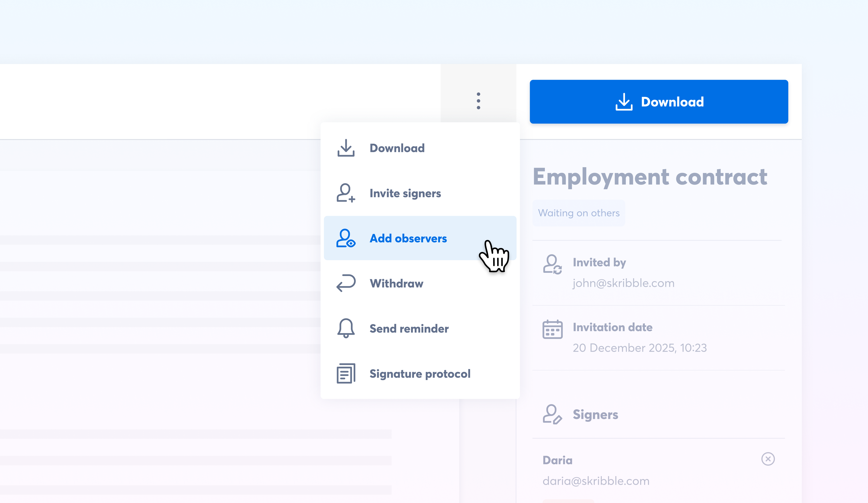Remove signer Daria with the X icon
868x503 pixels.
(x=768, y=459)
